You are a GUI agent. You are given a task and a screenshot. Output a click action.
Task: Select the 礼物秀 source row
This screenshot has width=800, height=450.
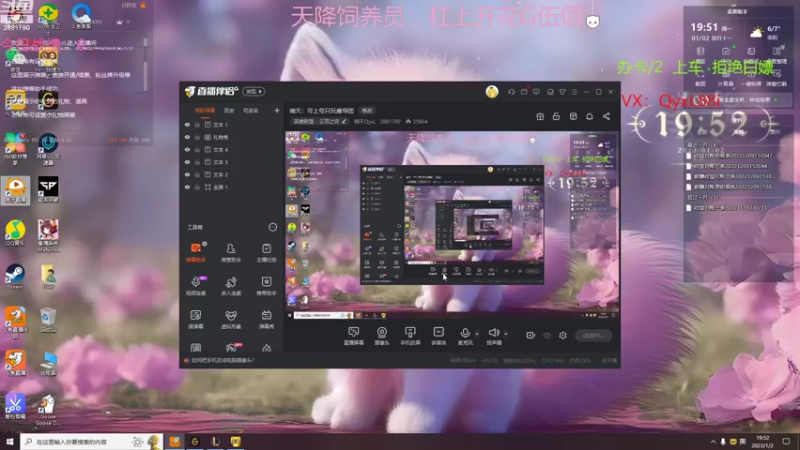pyautogui.click(x=232, y=137)
